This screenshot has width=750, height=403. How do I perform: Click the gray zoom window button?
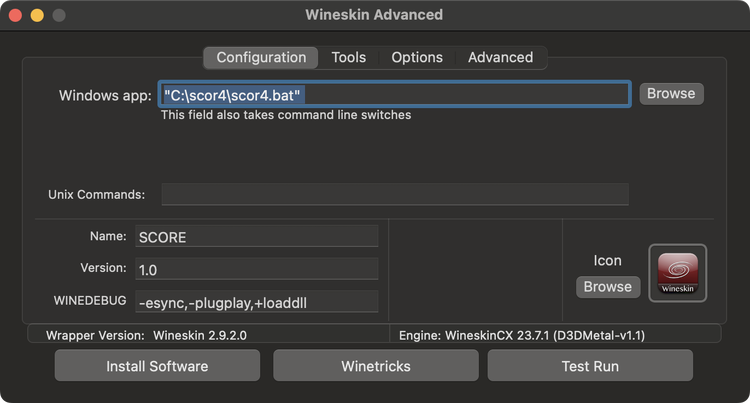coord(58,16)
